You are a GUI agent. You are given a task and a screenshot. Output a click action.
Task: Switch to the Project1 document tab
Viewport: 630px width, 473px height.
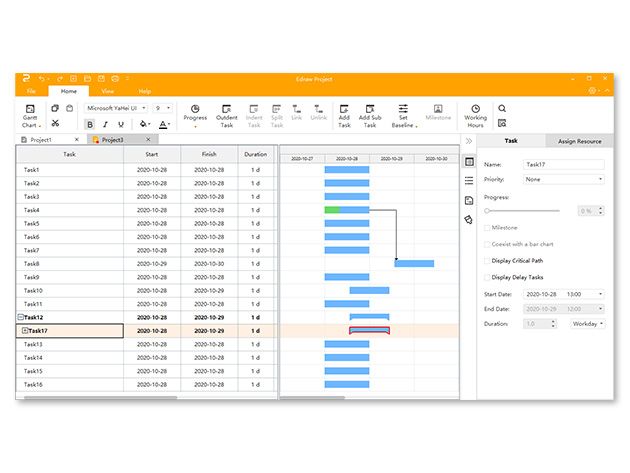[41, 140]
